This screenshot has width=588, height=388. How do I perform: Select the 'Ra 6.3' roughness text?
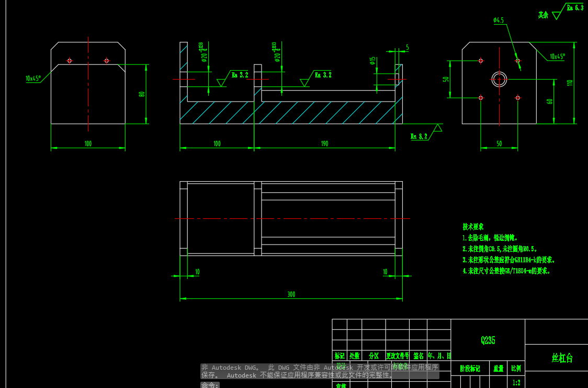click(x=575, y=7)
